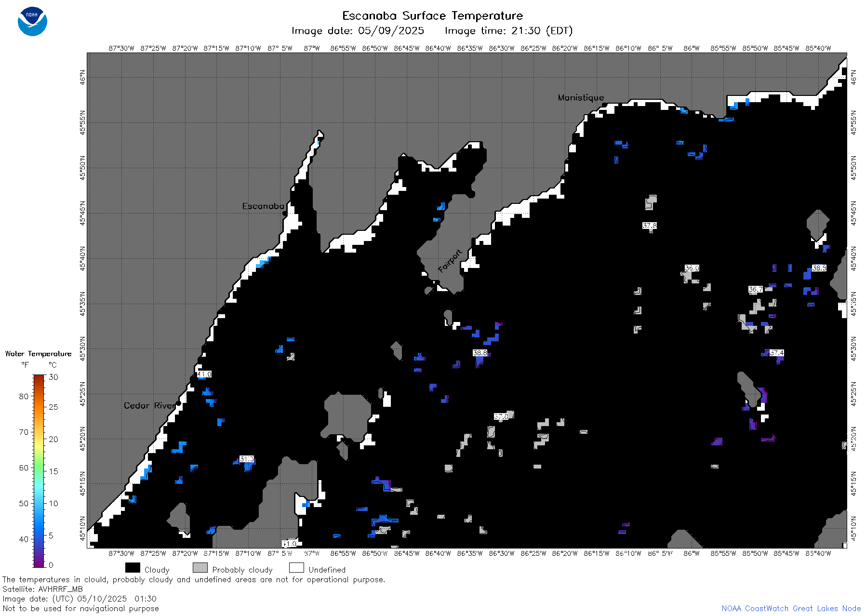Click the Image time 21:30 (EDT) text
The height and width of the screenshot is (616, 866).
(x=508, y=31)
